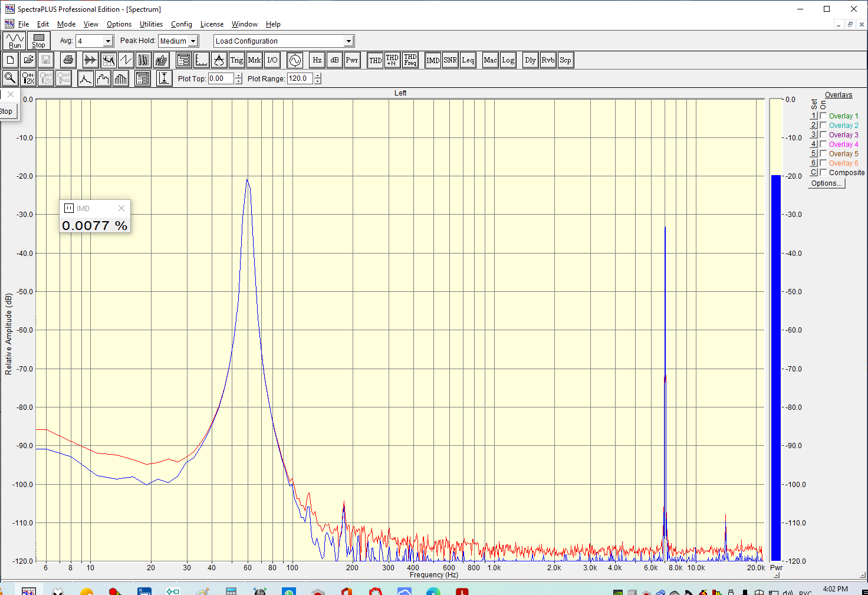Toggle the dB peak amplitude utility
868x595 pixels.
point(334,60)
